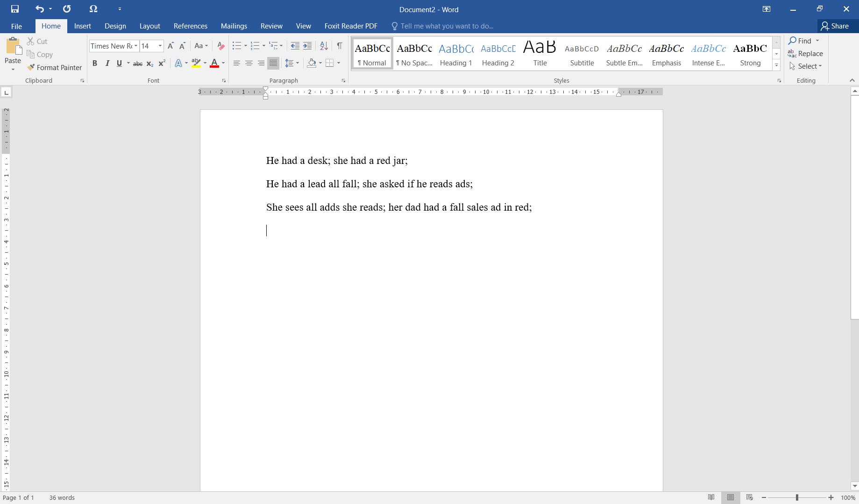This screenshot has width=859, height=504.
Task: Click the Paste clipboard icon
Action: [13, 47]
